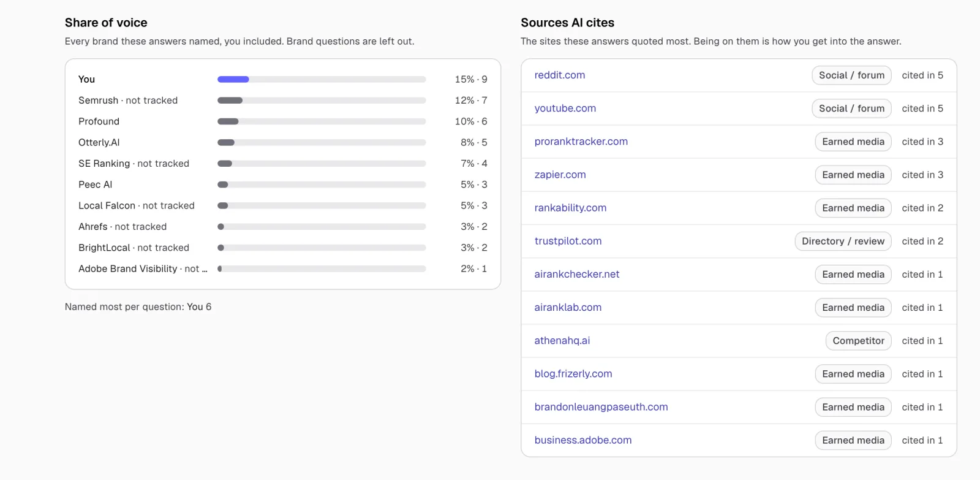This screenshot has height=480, width=980.
Task: Open the proranktracker.com link
Action: [x=581, y=141]
